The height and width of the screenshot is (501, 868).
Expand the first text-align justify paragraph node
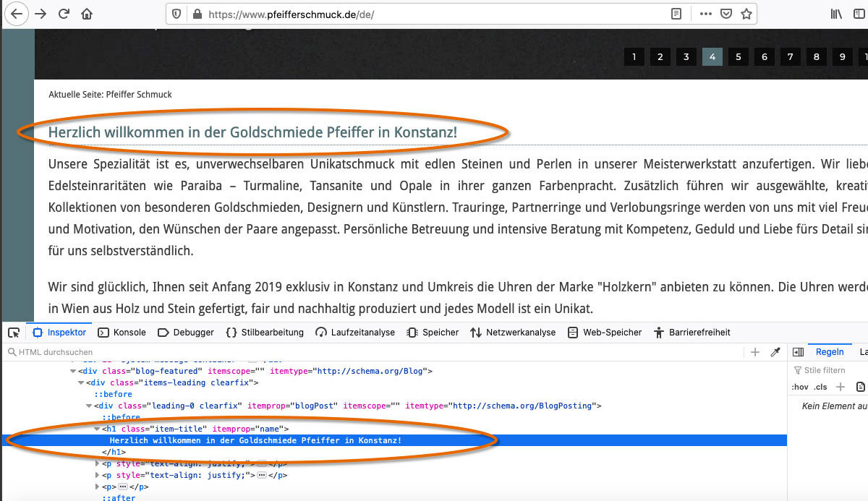[x=98, y=463]
